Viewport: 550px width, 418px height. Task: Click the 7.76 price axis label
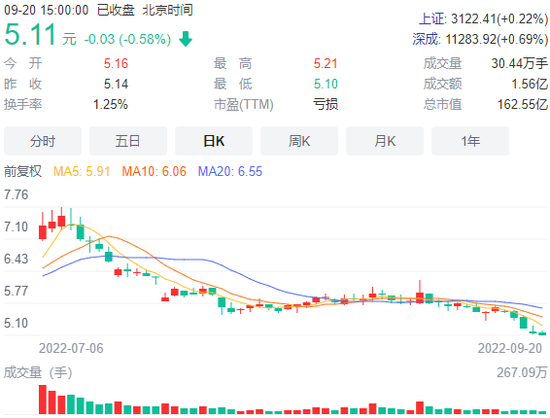[x=16, y=195]
